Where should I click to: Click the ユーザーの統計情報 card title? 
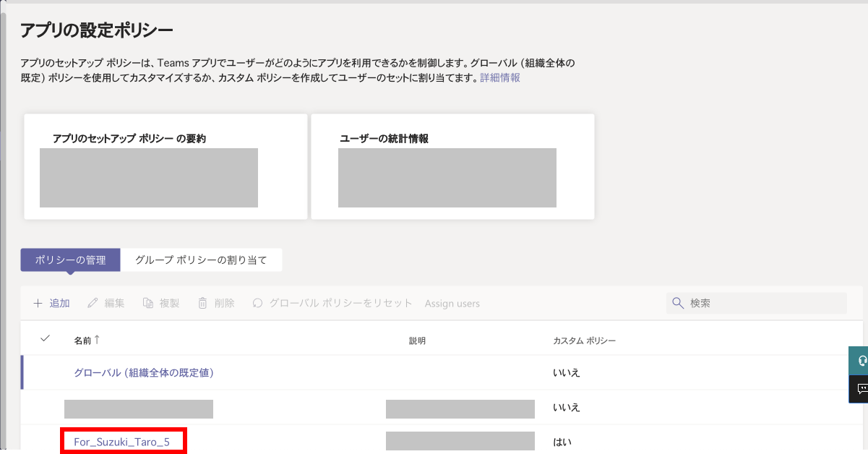pyautogui.click(x=384, y=138)
